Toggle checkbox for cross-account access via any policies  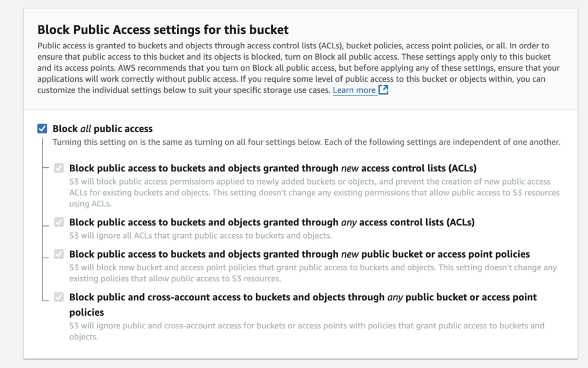[x=59, y=297]
